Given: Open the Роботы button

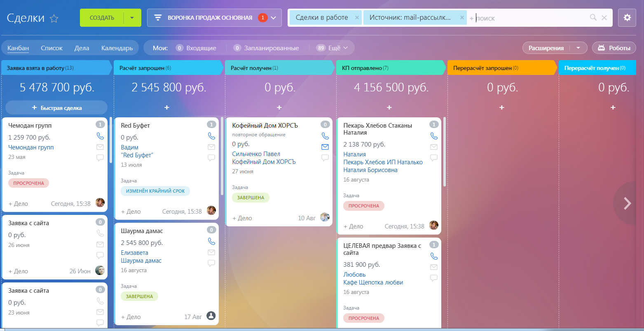Looking at the screenshot, I should pyautogui.click(x=614, y=48).
